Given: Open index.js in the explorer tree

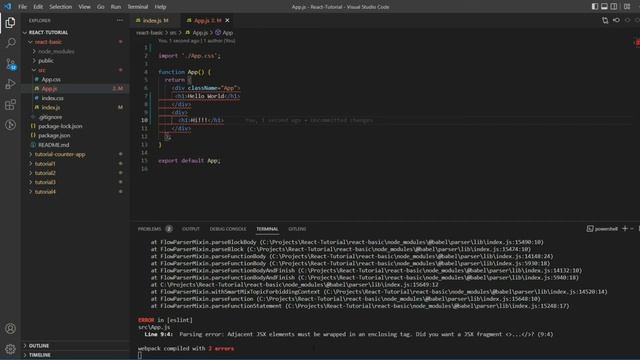Looking at the screenshot, I should (x=51, y=107).
